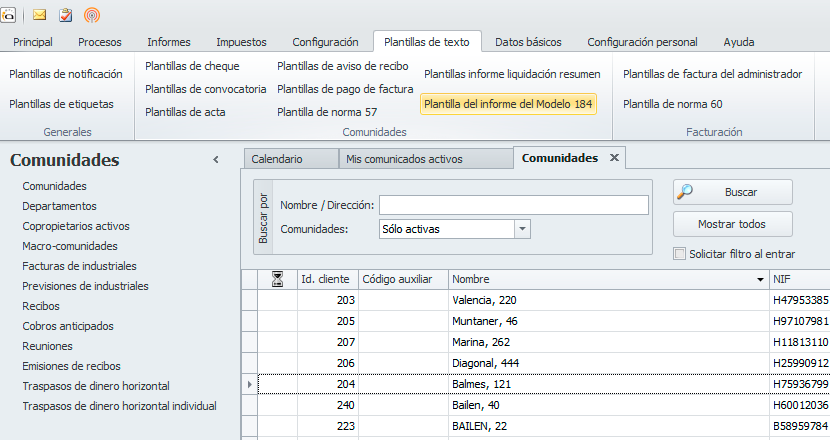Open Macro-comunidades in the side panel
830x440 pixels.
pyautogui.click(x=70, y=246)
